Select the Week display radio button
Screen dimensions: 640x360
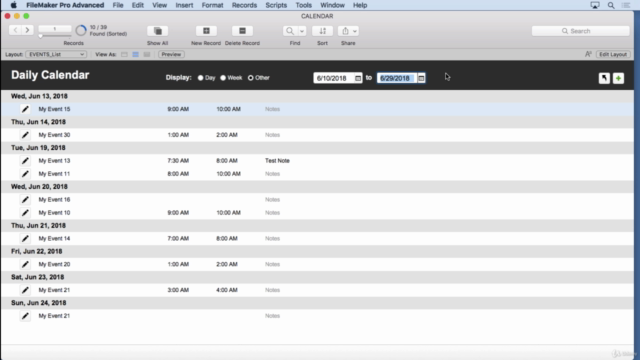pos(223,78)
